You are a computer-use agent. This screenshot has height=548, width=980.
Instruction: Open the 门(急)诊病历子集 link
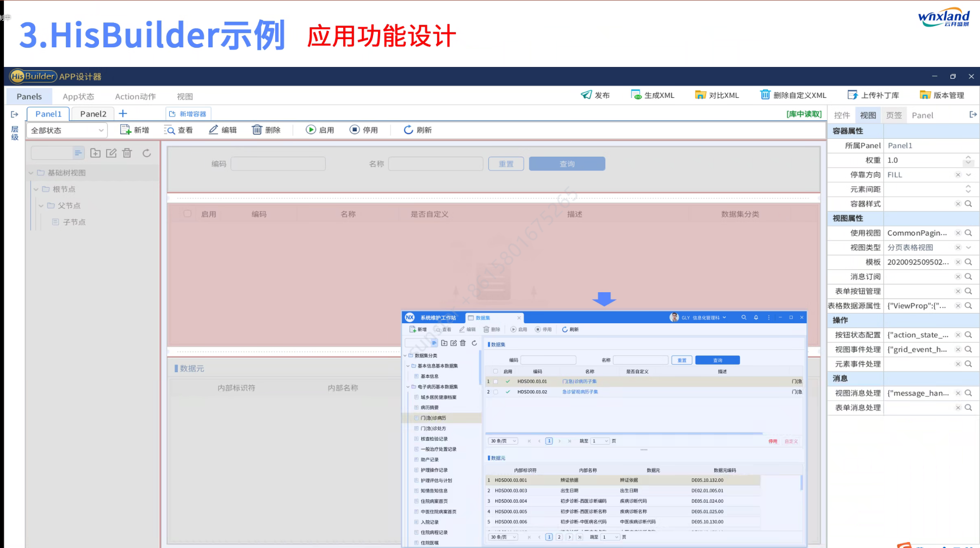579,381
